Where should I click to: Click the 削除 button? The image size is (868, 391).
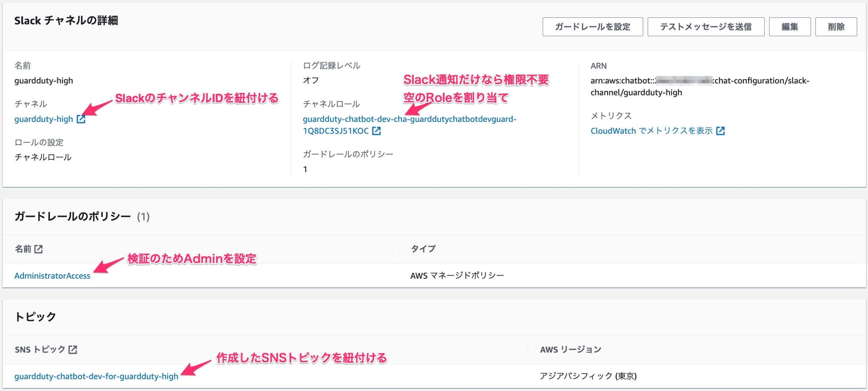point(836,26)
